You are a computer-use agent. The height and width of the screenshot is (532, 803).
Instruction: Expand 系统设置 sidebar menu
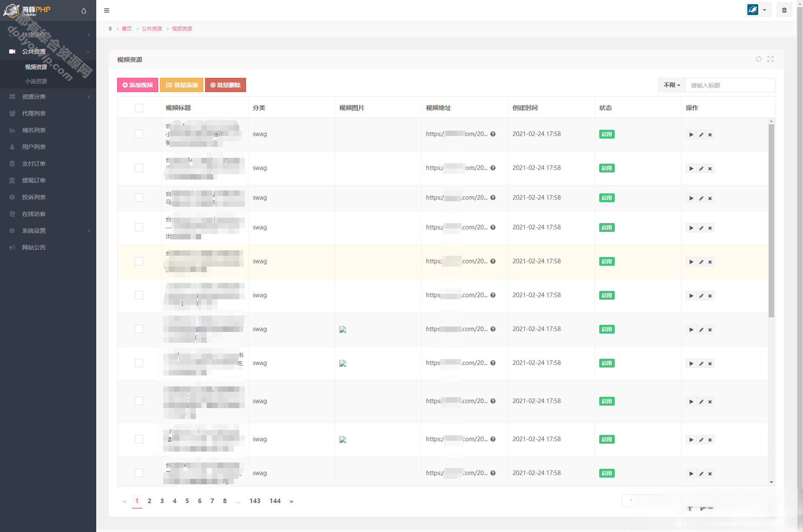[x=48, y=231]
